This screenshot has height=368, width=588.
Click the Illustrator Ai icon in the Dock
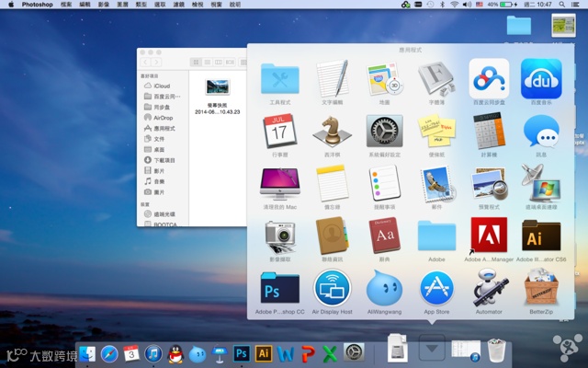(x=264, y=353)
